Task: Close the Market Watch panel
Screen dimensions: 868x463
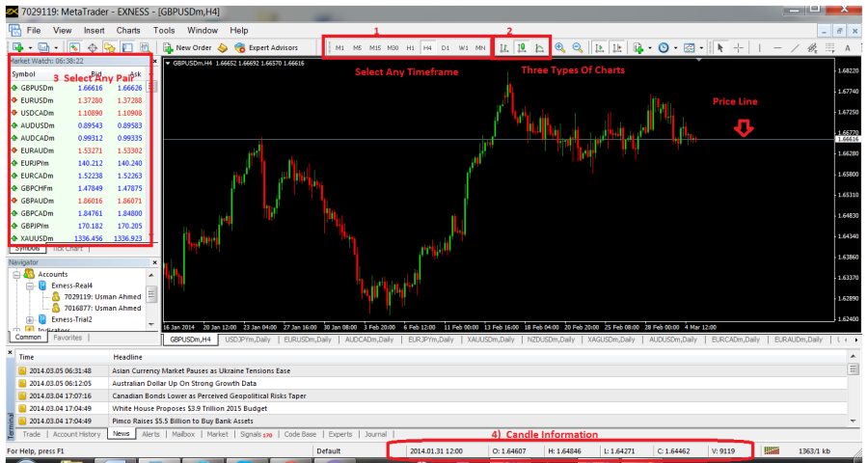Action: point(155,61)
